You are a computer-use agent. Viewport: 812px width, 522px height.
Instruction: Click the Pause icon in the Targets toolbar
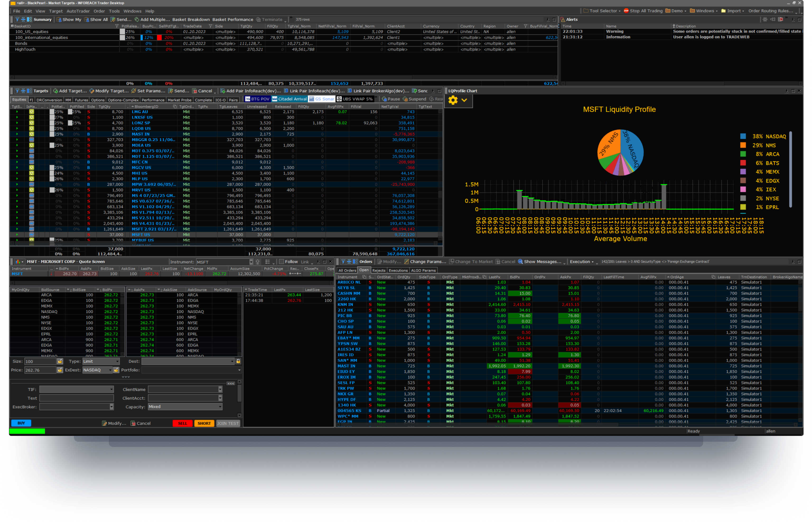point(385,99)
